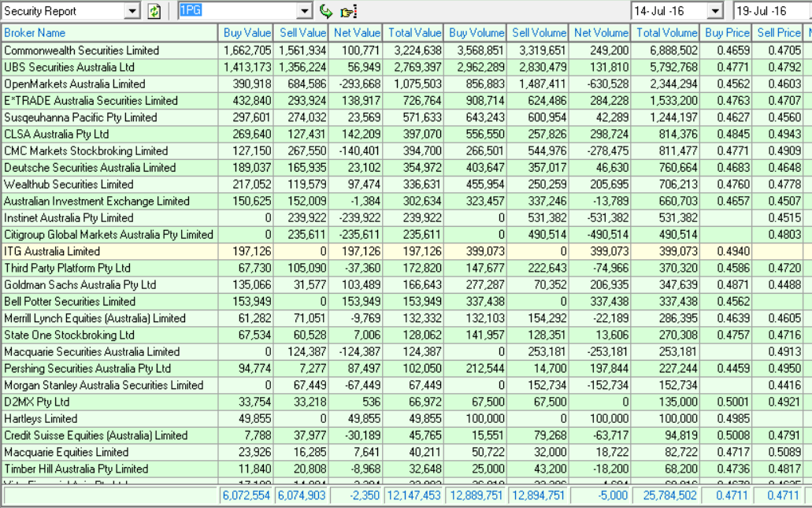The height and width of the screenshot is (508, 812).
Task: Select CLSA Australia Pty Ltd broker
Action: [x=57, y=134]
